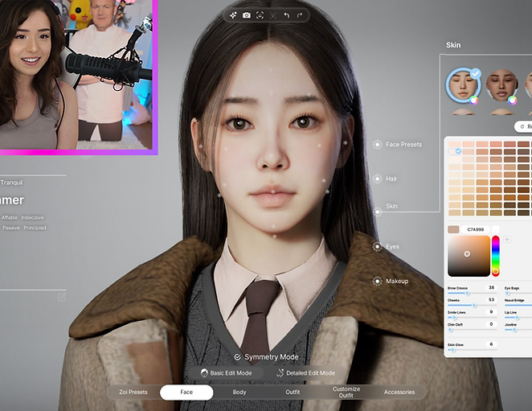Screen dimensions: 532x411
Task: Click the Skin Glow value field 6
Action: pos(491,344)
